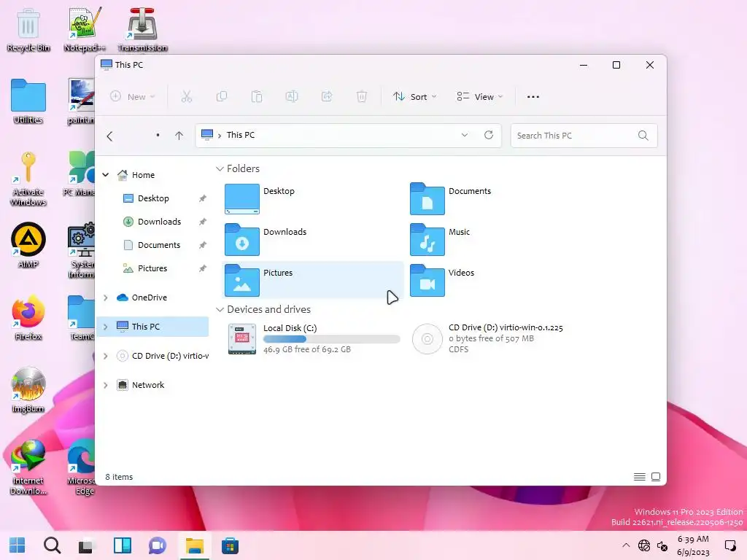747x560 pixels.
Task: Select the AIMP desktop shortcut
Action: tap(28, 246)
